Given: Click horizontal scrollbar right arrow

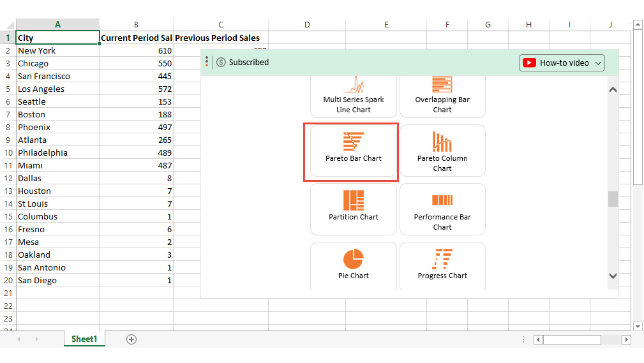Looking at the screenshot, I should (626, 339).
